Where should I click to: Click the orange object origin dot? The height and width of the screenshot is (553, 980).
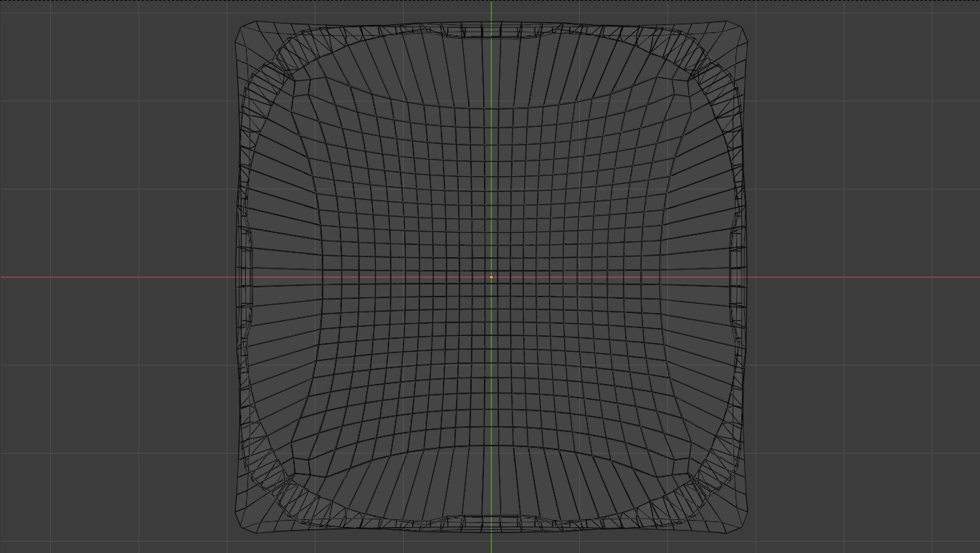point(491,277)
